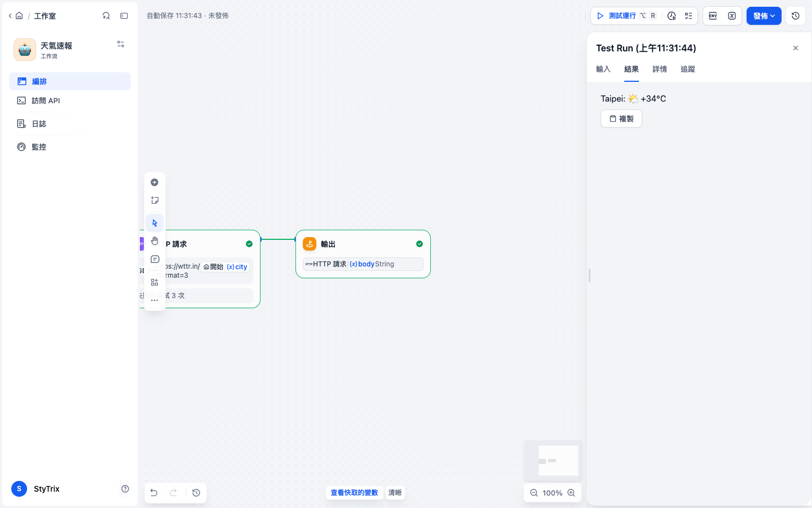Click the 測試運行 run button

pyautogui.click(x=626, y=16)
